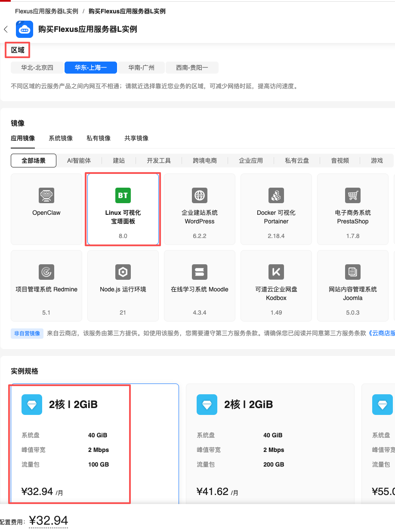Click the OpenClaw image icon
Image resolution: width=395 pixels, height=532 pixels.
(46, 195)
